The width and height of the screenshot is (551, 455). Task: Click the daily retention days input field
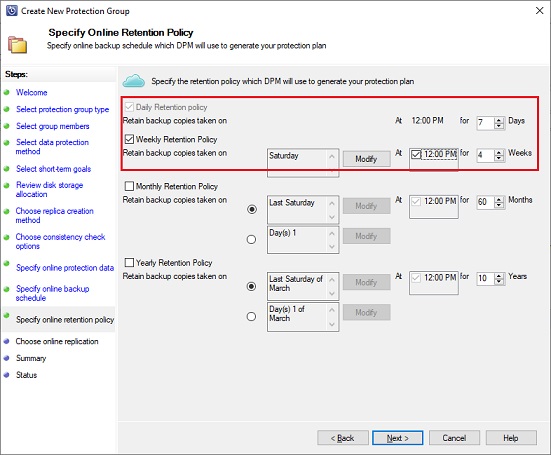tap(485, 123)
